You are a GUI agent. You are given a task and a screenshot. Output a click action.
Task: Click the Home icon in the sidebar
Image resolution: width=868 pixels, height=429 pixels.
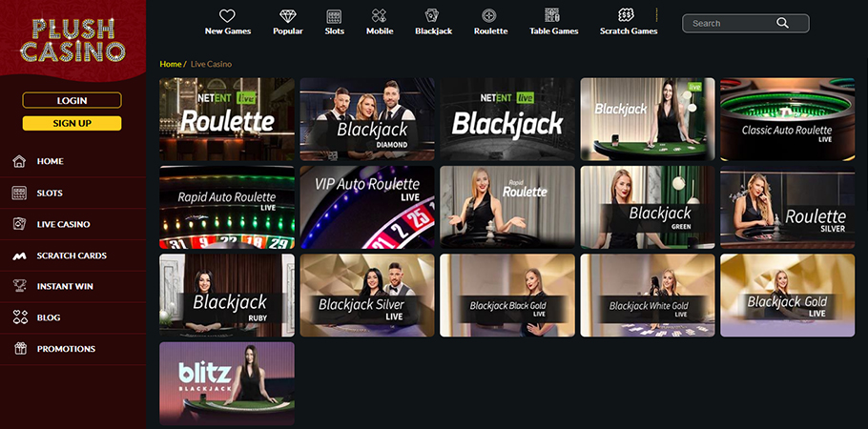19,162
